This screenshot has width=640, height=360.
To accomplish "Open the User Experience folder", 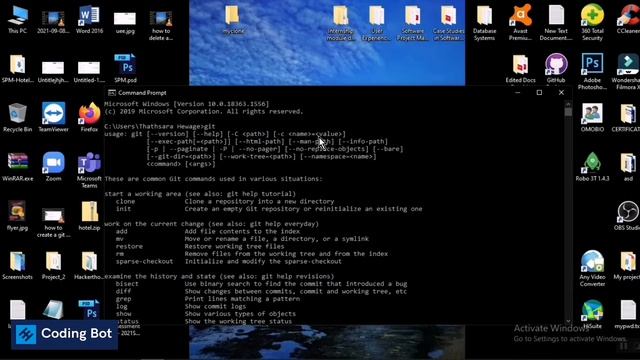I will click(x=376, y=23).
